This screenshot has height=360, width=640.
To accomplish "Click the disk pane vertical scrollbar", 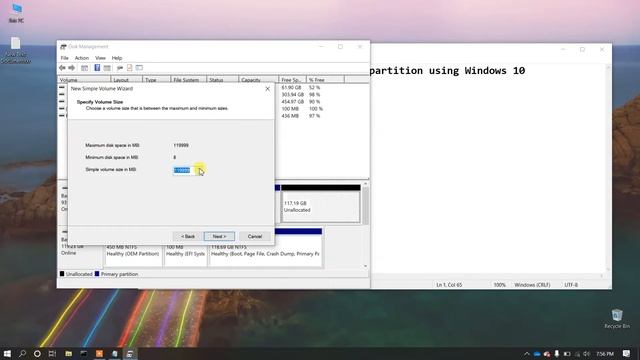I will pyautogui.click(x=365, y=206).
